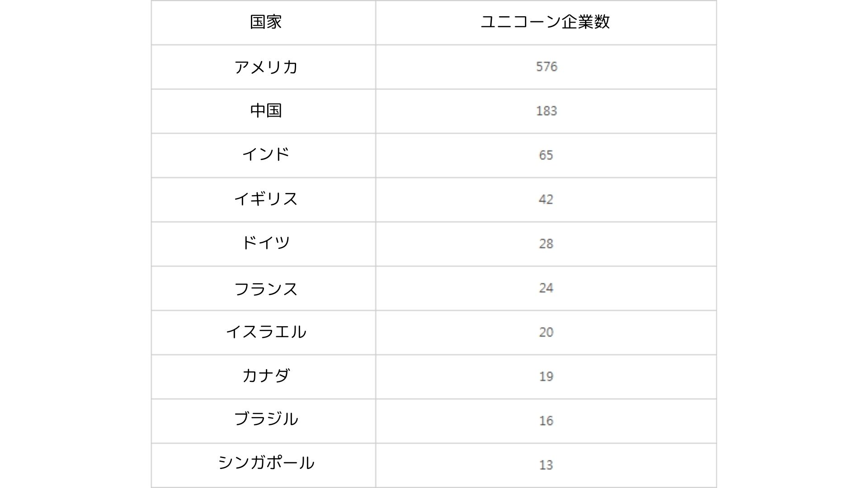Click the ユニコーン企業数 column header
This screenshot has height=488, width=868.
click(546, 23)
